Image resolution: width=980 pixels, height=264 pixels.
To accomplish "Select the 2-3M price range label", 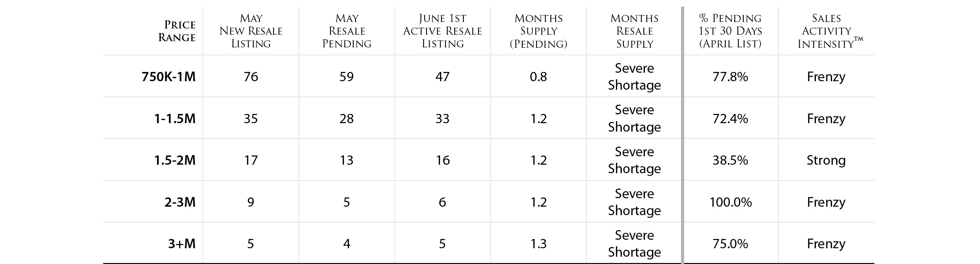I will click(180, 202).
